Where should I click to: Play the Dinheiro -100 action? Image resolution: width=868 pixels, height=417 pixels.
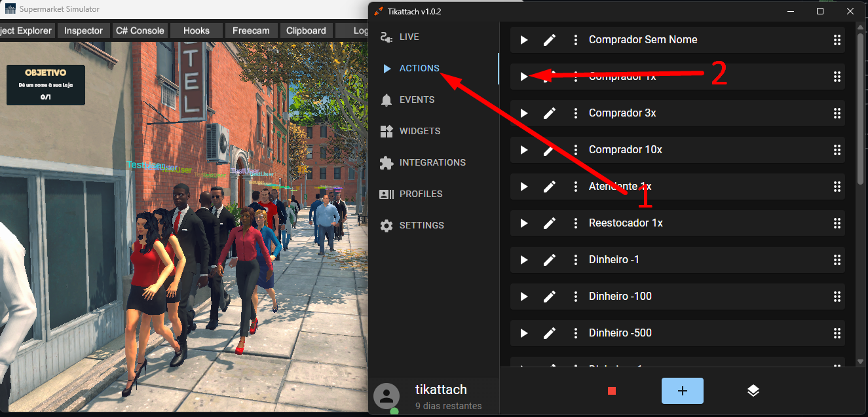click(x=524, y=297)
